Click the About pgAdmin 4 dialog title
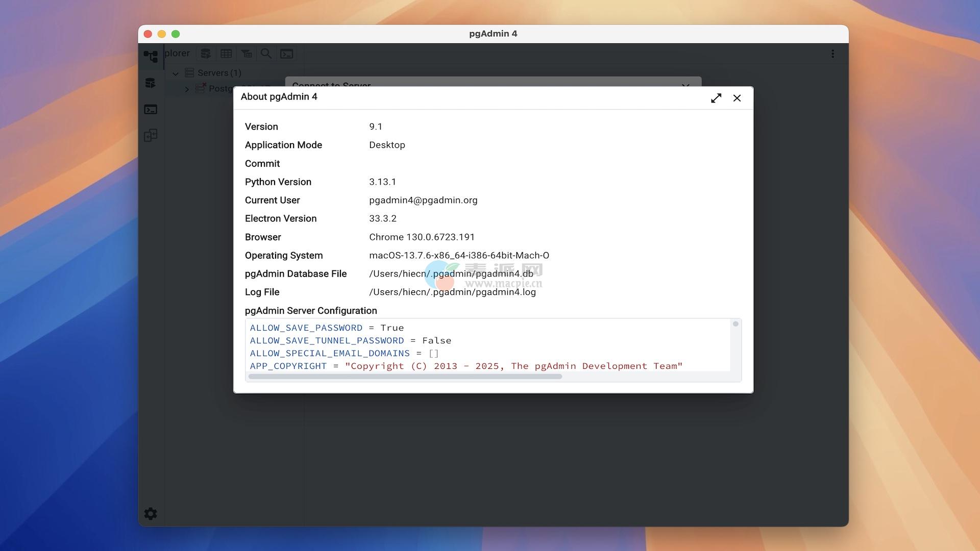980x551 pixels. pyautogui.click(x=279, y=97)
